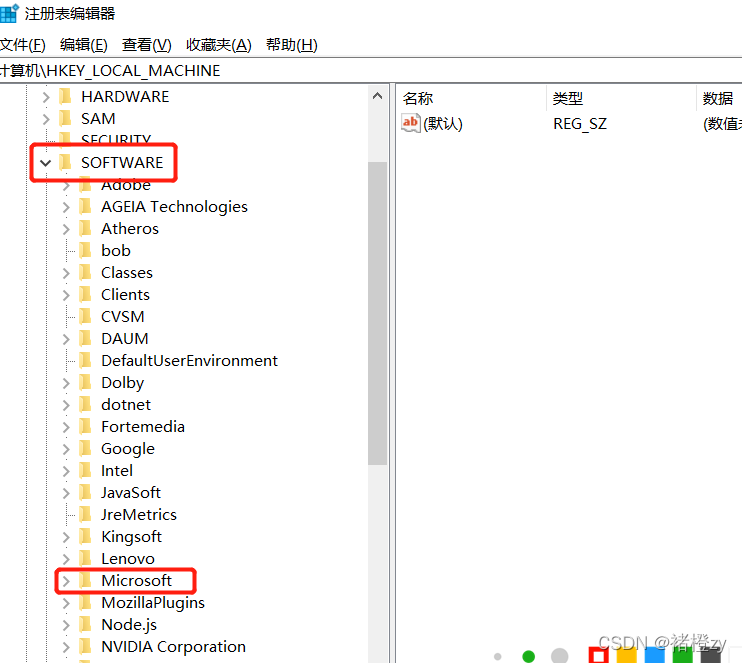Select the Kingsoft folder icon
The width and height of the screenshot is (742, 663).
(85, 537)
